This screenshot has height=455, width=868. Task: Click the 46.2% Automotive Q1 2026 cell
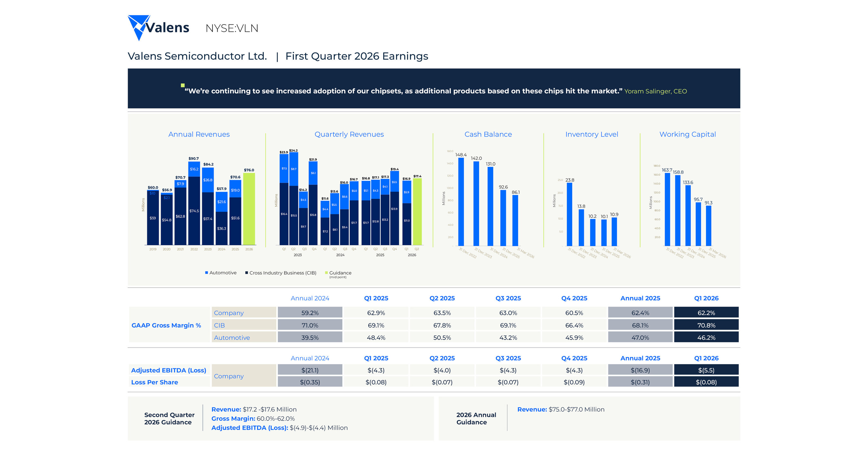point(706,338)
